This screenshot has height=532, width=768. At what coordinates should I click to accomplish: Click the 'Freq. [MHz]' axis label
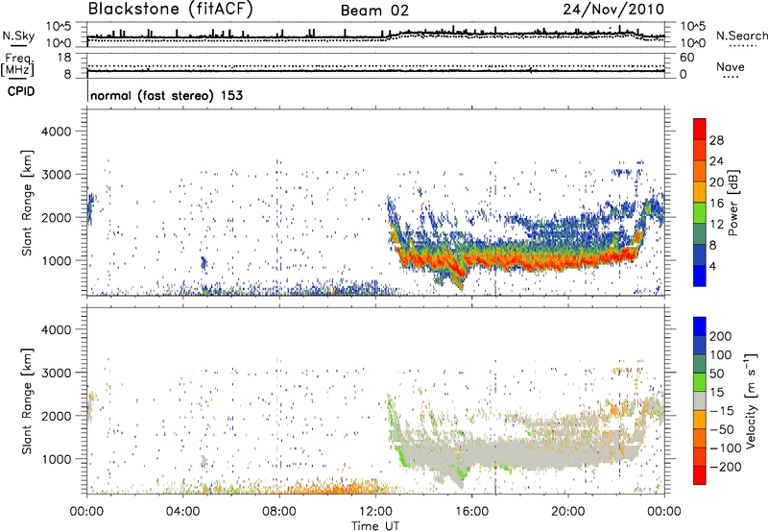[18, 65]
